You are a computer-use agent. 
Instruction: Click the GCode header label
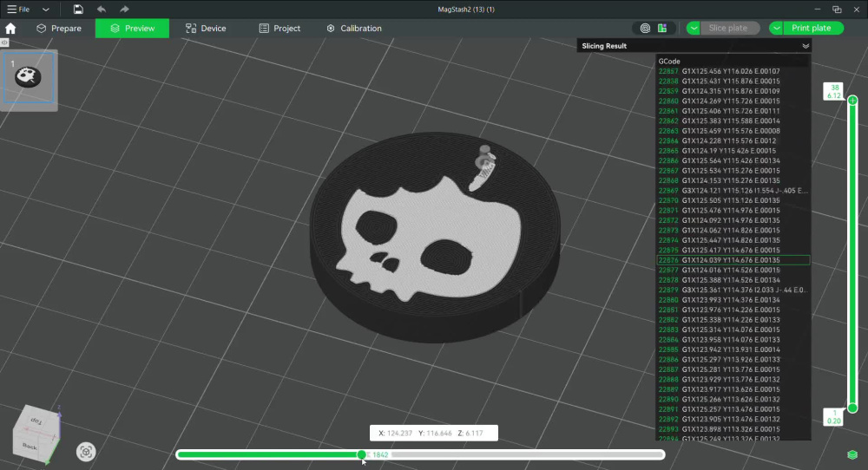[669, 62]
